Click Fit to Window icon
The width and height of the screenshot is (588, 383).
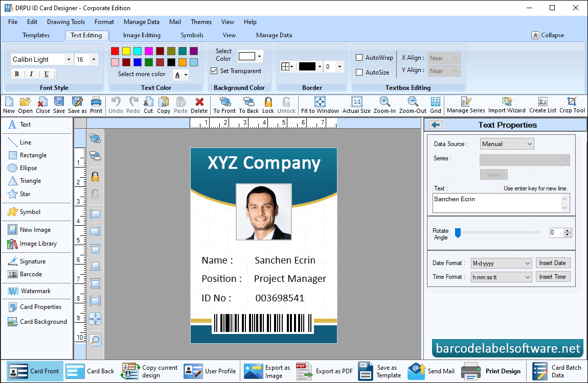pyautogui.click(x=320, y=105)
